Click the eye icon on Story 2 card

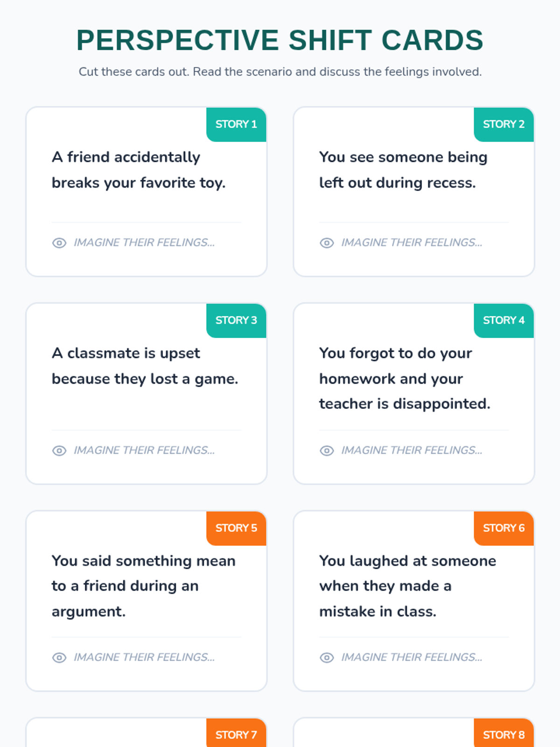(x=327, y=243)
